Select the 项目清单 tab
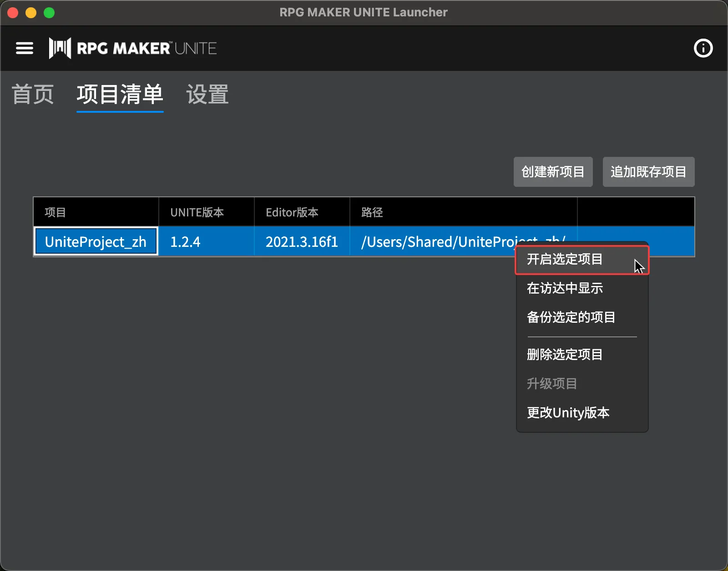The image size is (728, 571). [x=120, y=95]
